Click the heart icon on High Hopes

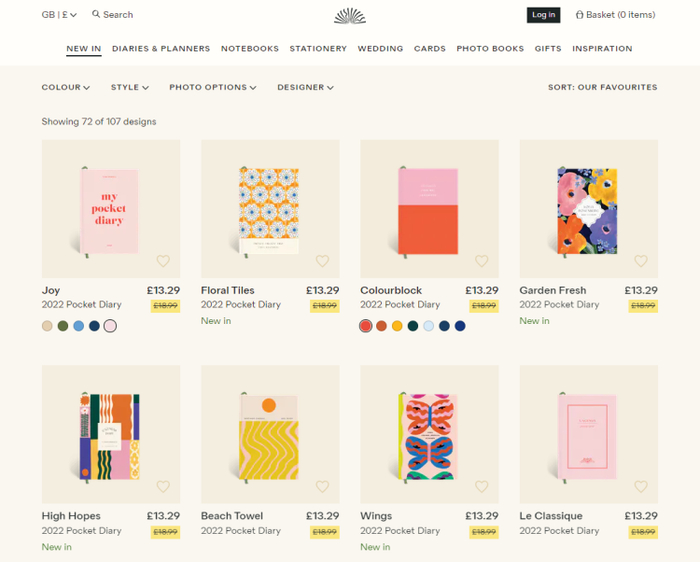(163, 487)
